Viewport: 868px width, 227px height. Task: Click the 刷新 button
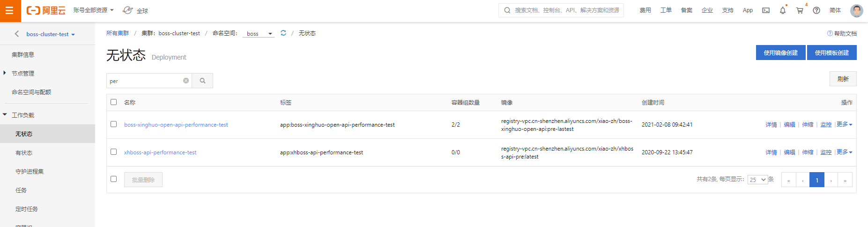pos(843,79)
